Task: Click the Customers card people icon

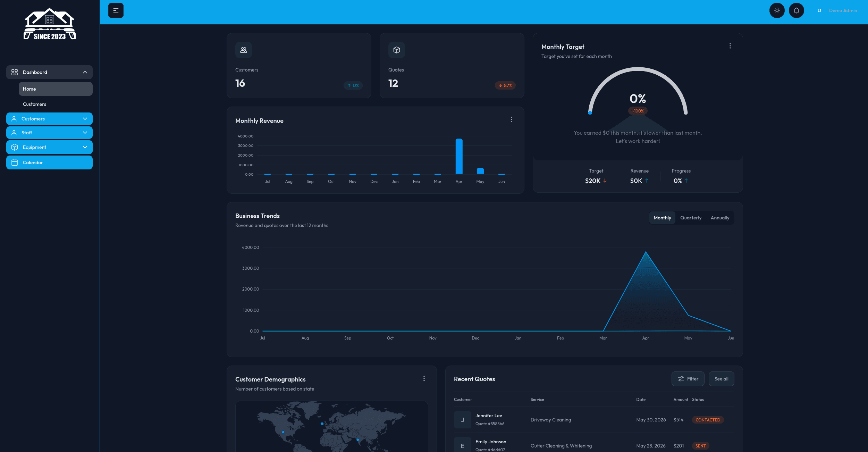Action: (244, 50)
